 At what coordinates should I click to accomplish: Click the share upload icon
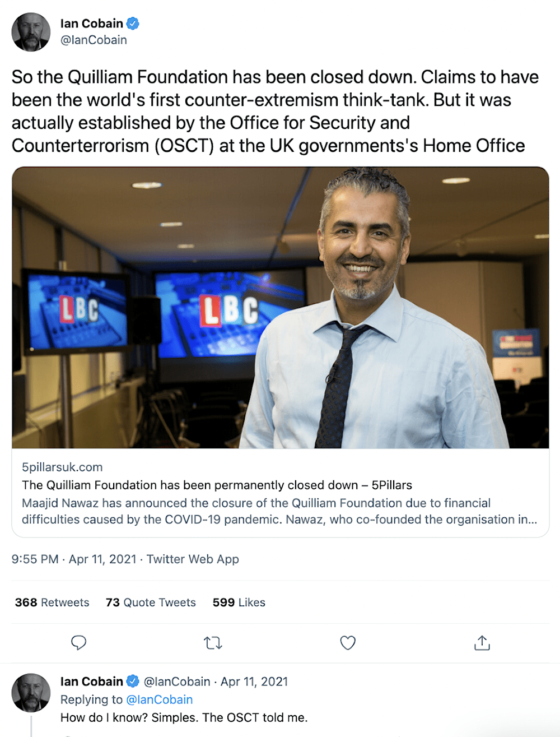[482, 642]
